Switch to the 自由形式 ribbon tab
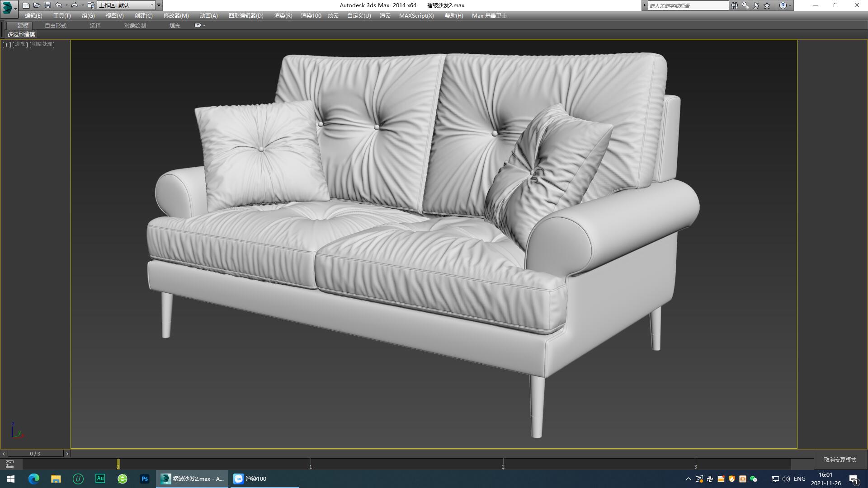The width and height of the screenshot is (868, 488). click(x=56, y=25)
